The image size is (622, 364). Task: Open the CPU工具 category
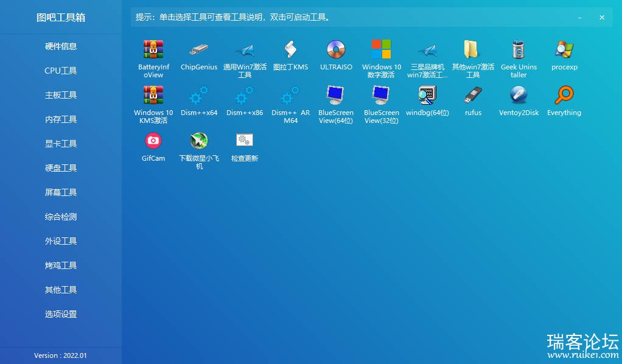pos(61,71)
